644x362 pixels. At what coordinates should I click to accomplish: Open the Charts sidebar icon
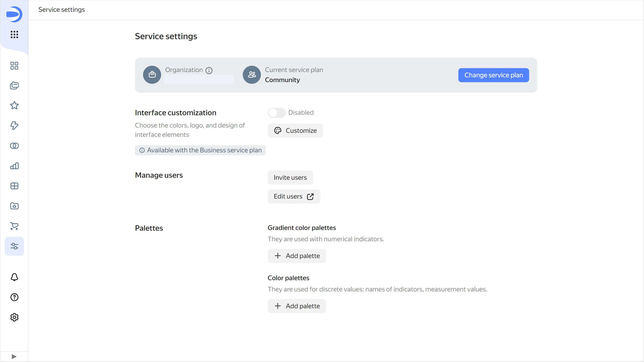pyautogui.click(x=14, y=166)
